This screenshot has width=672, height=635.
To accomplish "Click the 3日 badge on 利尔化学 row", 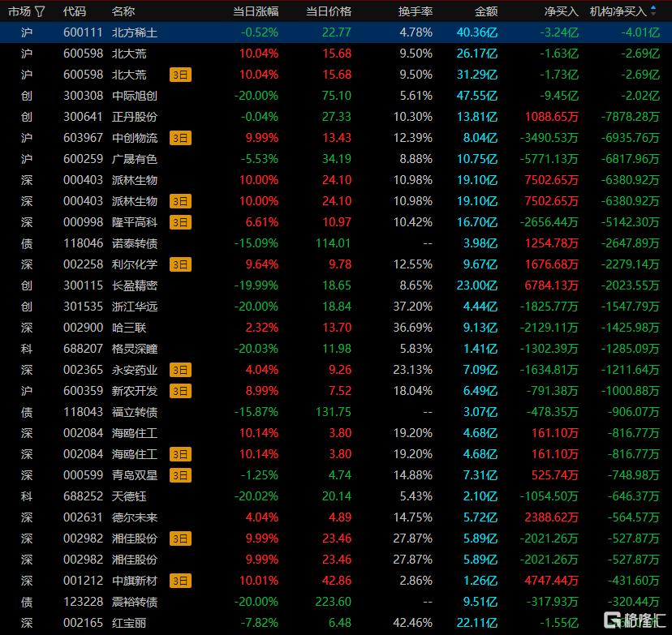I will click(x=180, y=265).
